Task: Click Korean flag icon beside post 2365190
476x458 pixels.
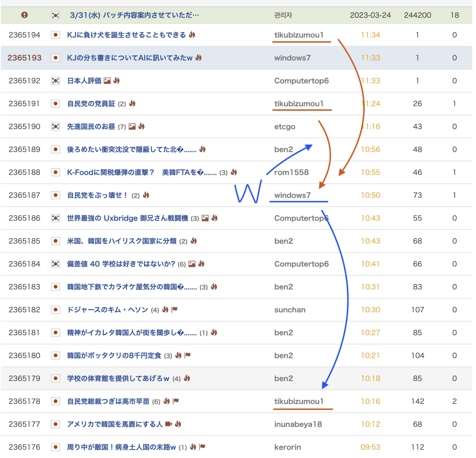Action: [x=56, y=127]
